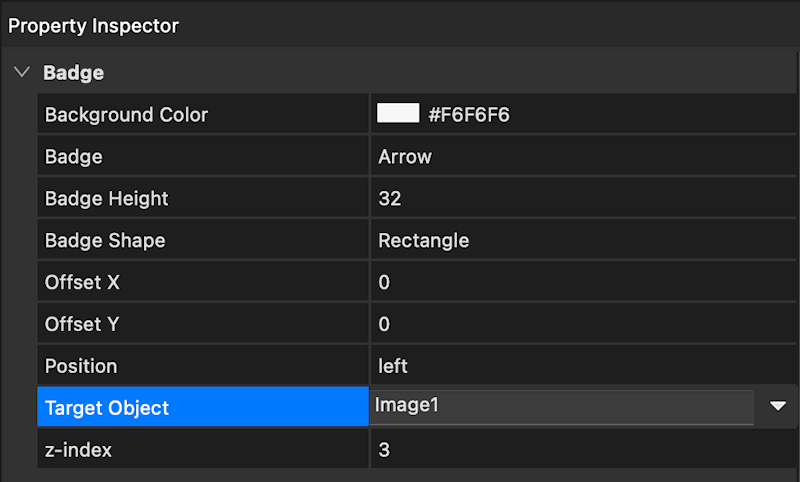800x482 pixels.
Task: Select the Badge Shape property label
Action: 104,240
